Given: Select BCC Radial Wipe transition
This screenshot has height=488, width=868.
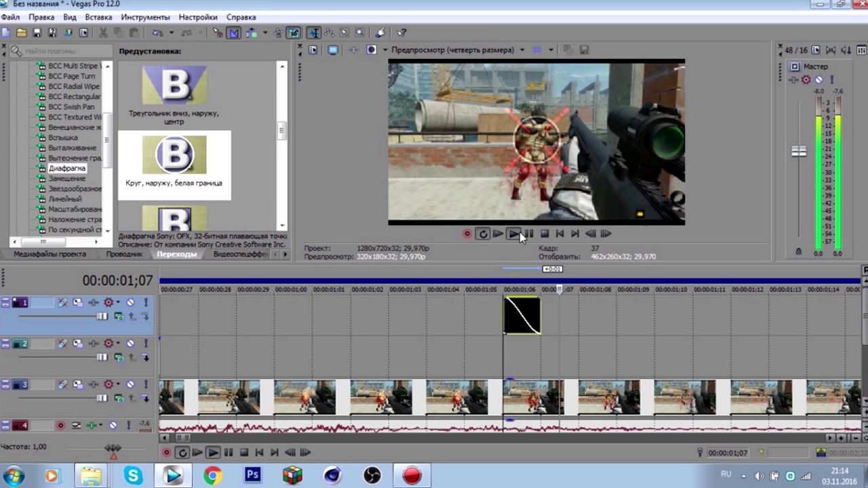Looking at the screenshot, I should (74, 86).
